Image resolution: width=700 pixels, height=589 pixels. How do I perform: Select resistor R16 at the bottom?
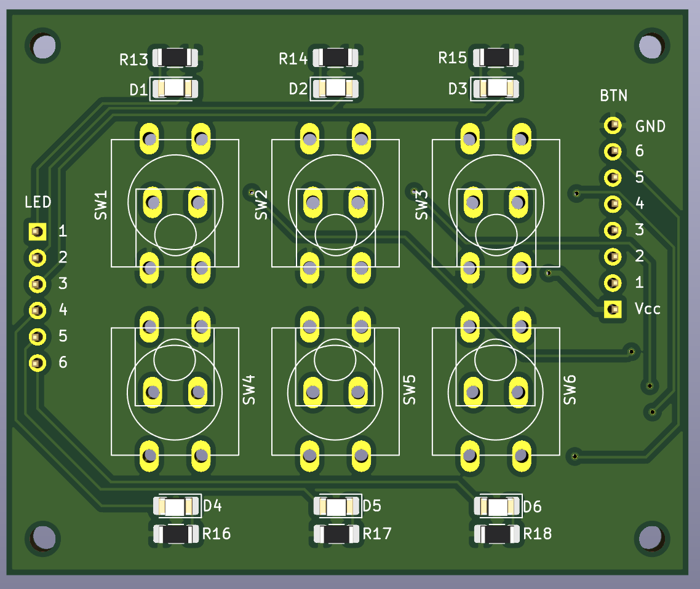tap(176, 534)
